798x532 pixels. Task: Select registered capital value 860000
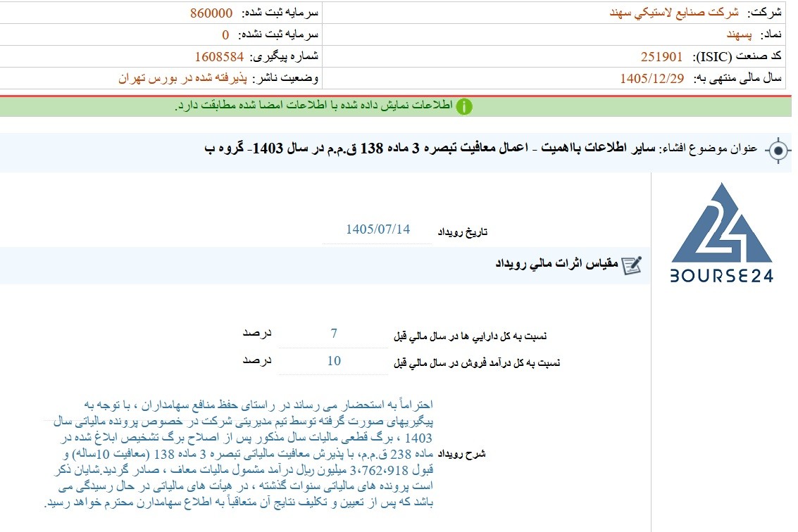click(211, 13)
